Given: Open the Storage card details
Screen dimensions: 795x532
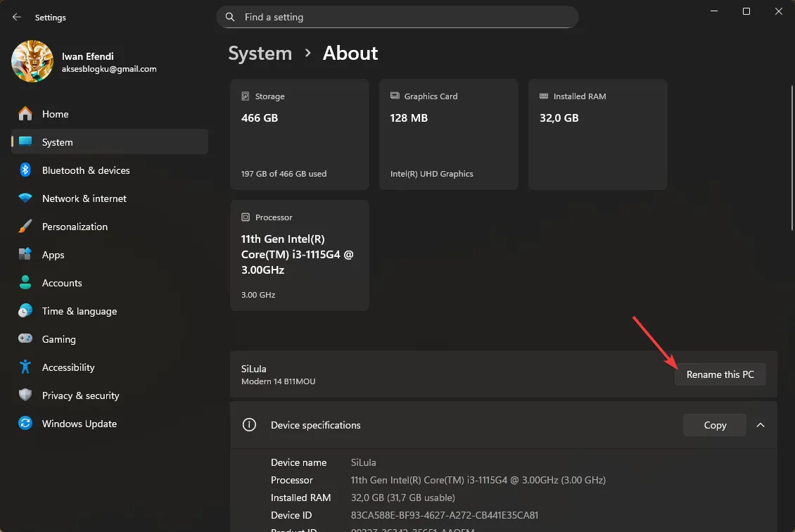Looking at the screenshot, I should 299,134.
